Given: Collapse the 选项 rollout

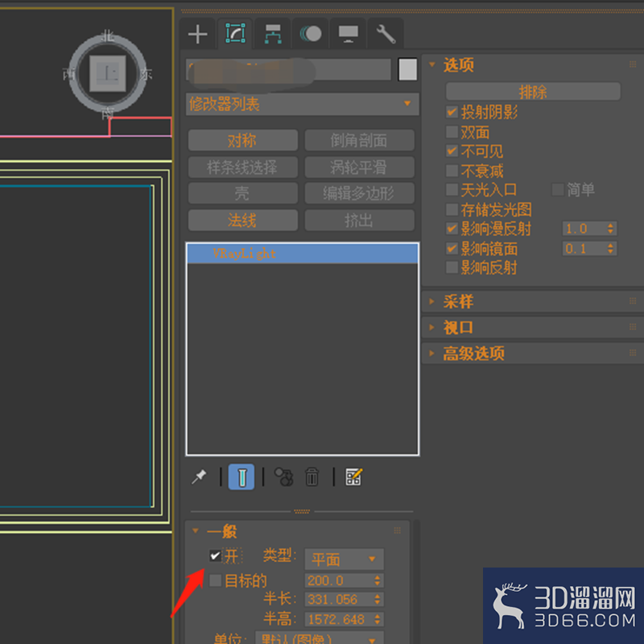Looking at the screenshot, I should 432,64.
